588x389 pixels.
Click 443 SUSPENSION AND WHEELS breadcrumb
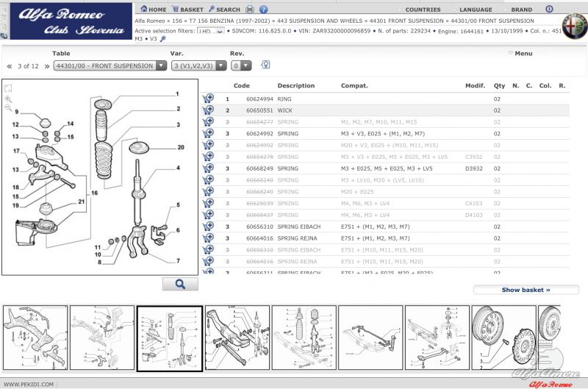coord(320,21)
